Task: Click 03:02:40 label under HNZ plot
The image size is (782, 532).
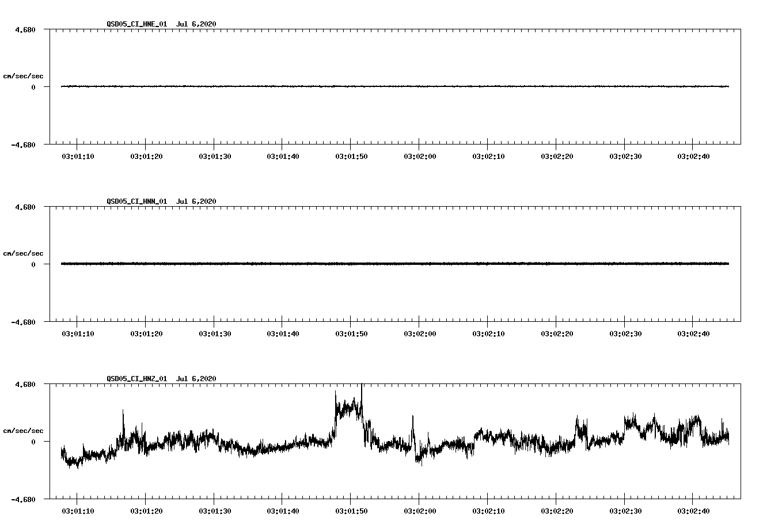Action: coord(693,511)
